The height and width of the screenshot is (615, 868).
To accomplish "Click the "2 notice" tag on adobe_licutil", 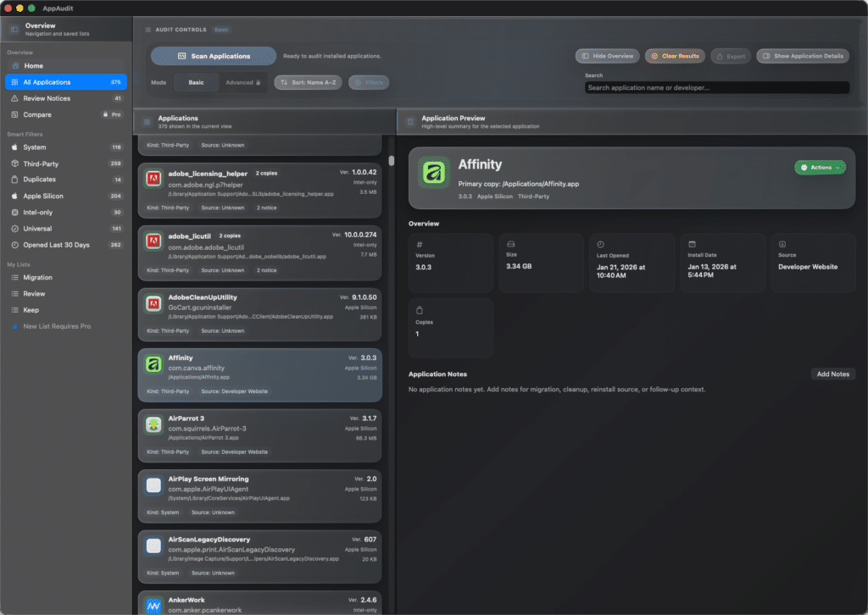I will pos(267,270).
